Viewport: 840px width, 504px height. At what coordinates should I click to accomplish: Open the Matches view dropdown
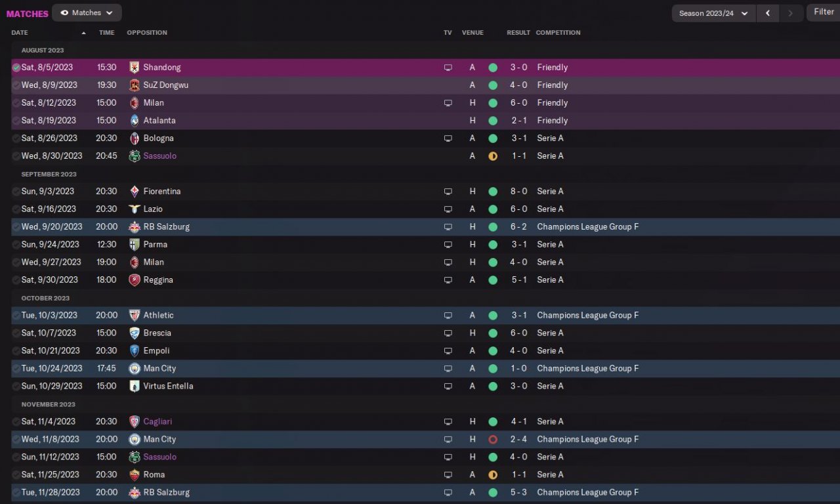tap(87, 13)
